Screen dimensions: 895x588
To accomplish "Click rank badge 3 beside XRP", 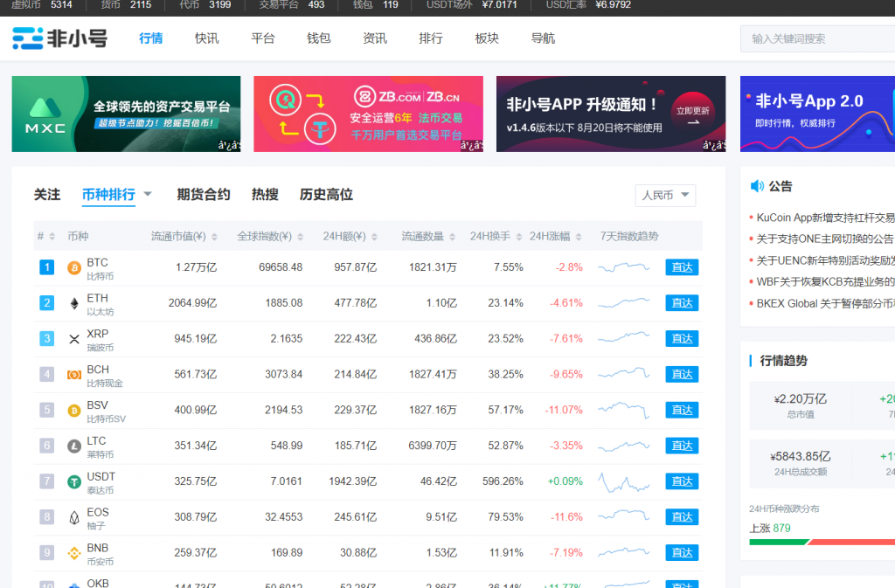I will tap(47, 338).
